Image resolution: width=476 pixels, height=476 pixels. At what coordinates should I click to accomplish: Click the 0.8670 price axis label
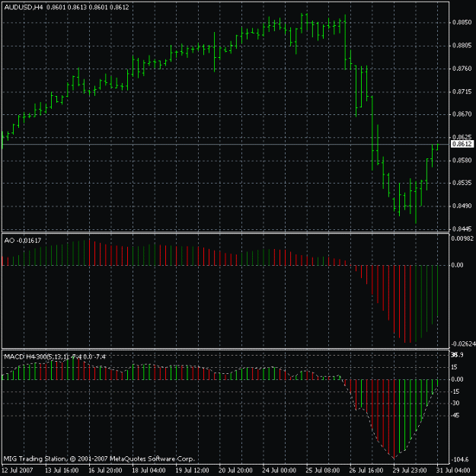pyautogui.click(x=462, y=114)
